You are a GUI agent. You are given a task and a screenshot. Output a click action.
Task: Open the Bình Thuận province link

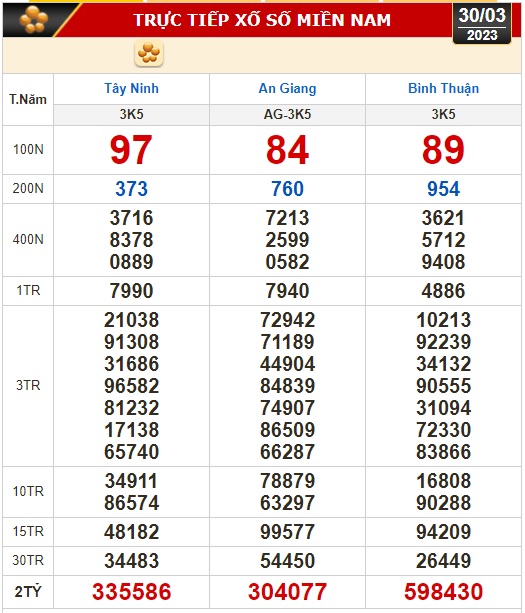pos(443,88)
